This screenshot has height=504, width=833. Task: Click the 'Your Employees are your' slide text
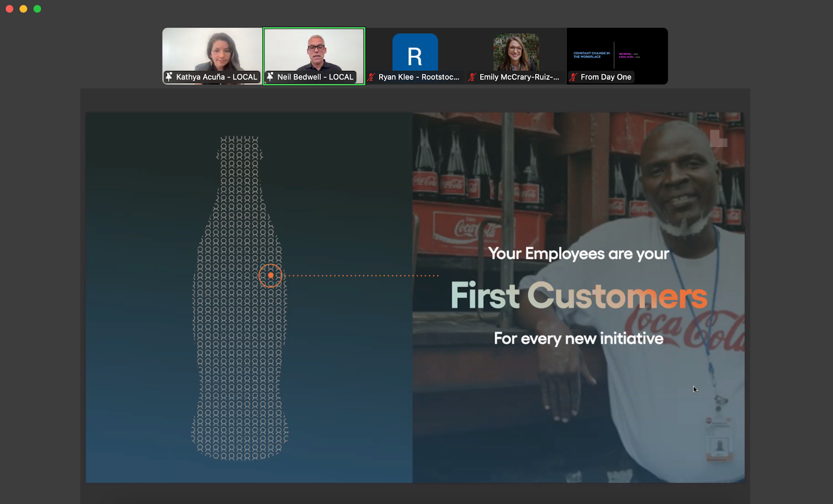click(578, 254)
